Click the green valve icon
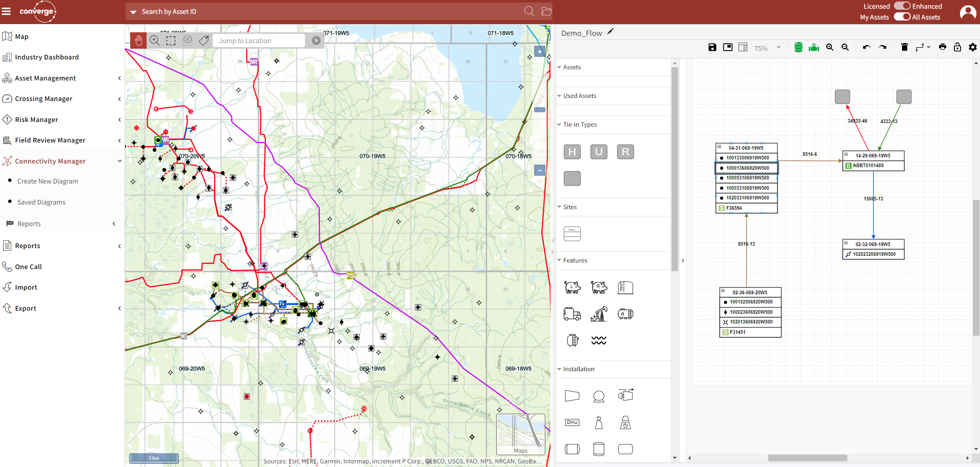 tap(814, 47)
